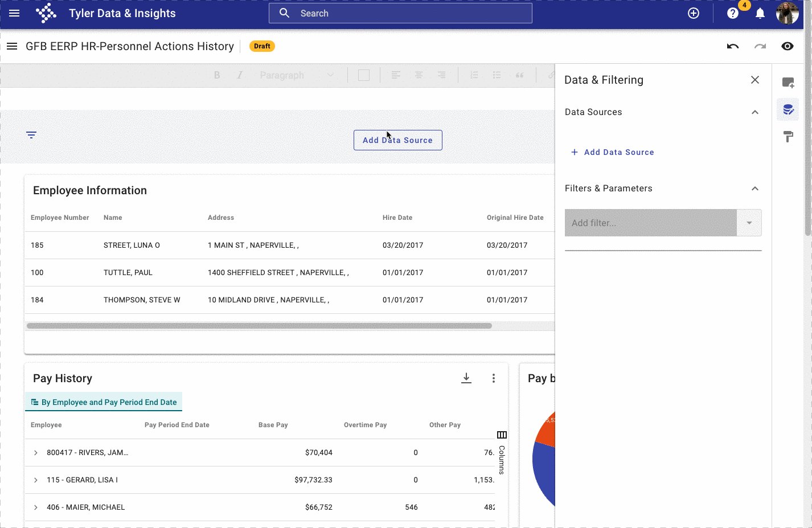Undo the last edit
The width and height of the screenshot is (812, 528).
(x=733, y=46)
